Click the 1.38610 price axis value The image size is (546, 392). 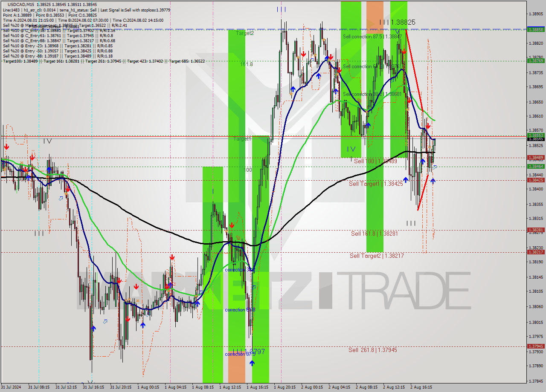tap(536, 116)
